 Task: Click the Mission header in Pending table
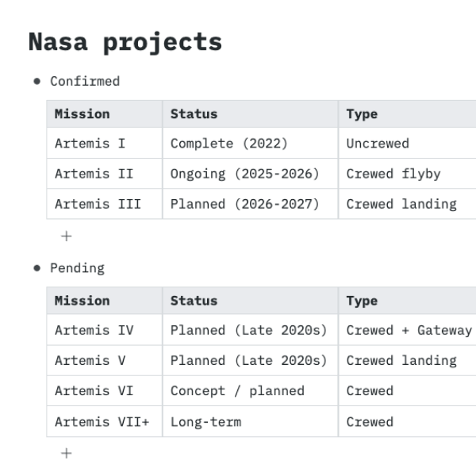105,301
